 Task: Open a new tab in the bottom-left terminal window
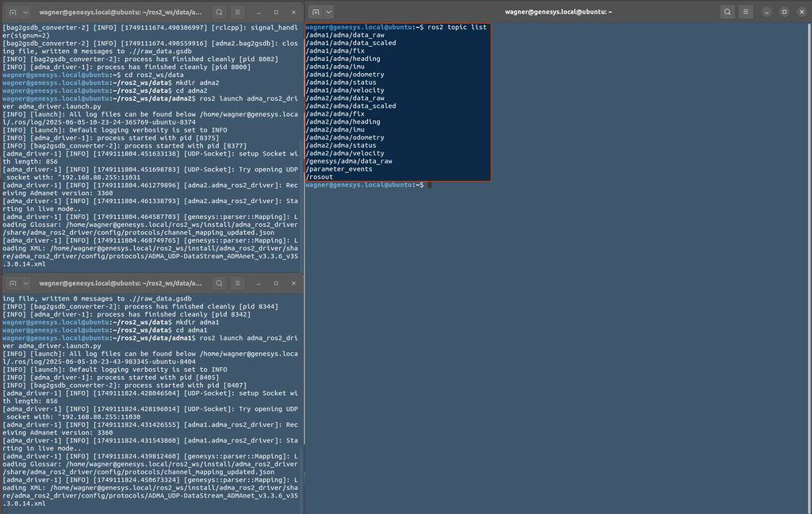point(13,283)
